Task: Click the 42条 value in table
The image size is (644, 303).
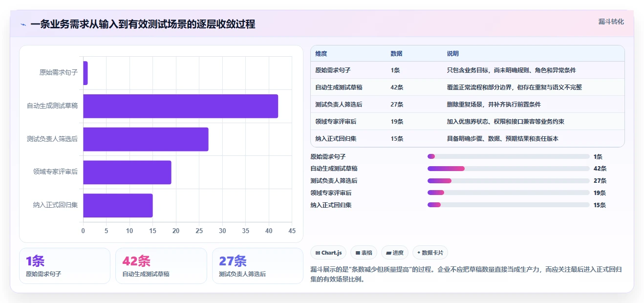Action: [397, 87]
